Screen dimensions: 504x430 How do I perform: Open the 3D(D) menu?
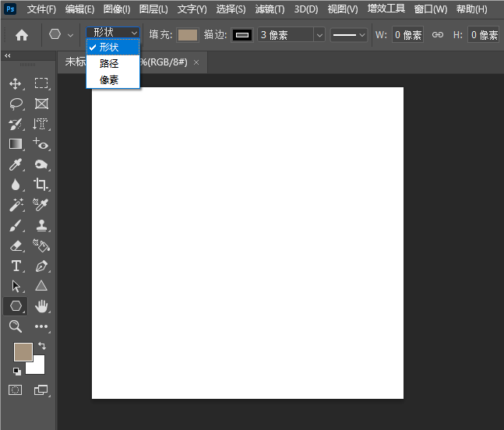pos(306,9)
